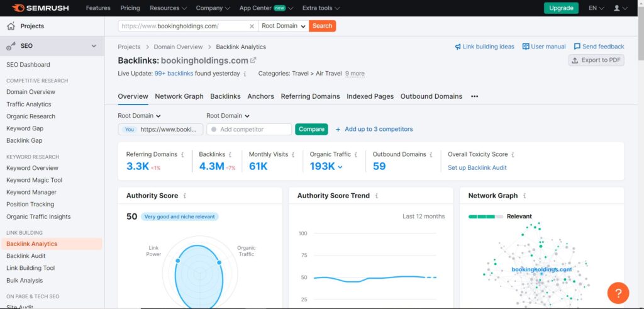This screenshot has width=644, height=309.
Task: Expand the Extra tools menu
Action: pyautogui.click(x=321, y=8)
